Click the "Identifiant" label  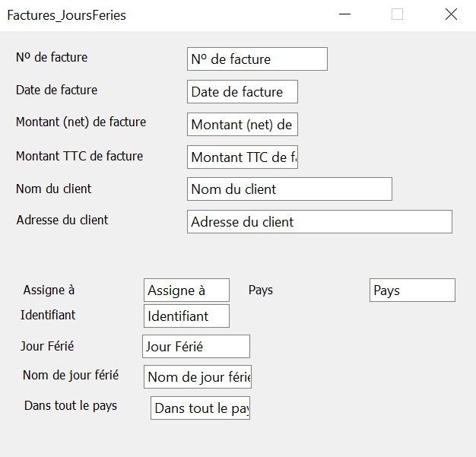click(48, 315)
